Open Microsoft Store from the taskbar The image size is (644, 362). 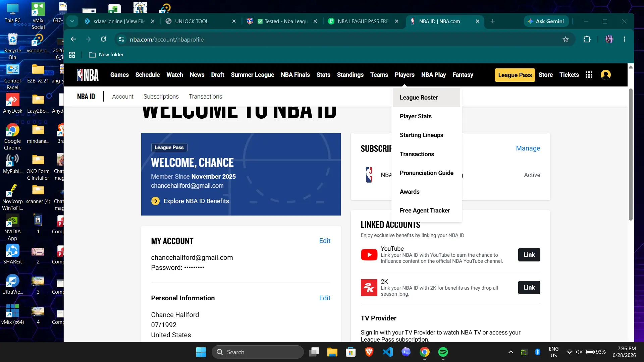coord(351,352)
